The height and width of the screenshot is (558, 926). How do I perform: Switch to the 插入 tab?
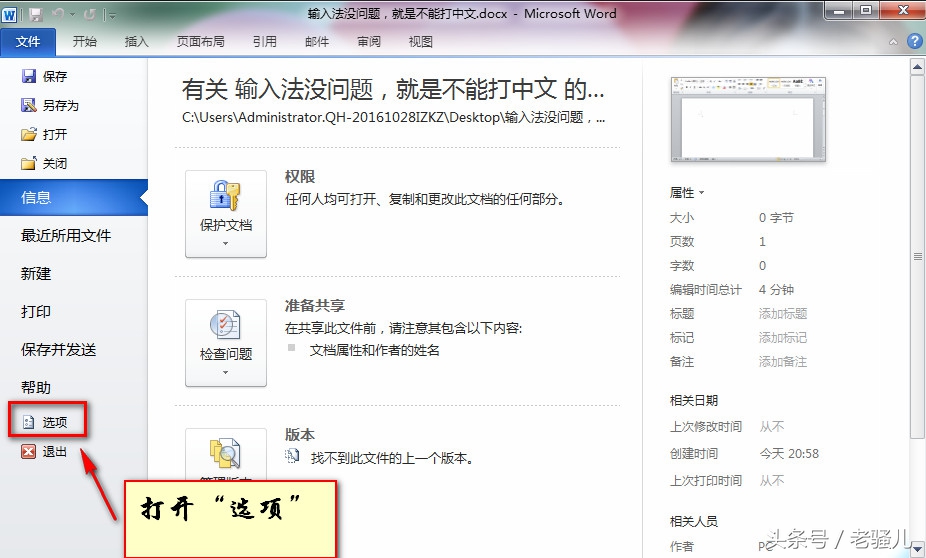coord(136,42)
